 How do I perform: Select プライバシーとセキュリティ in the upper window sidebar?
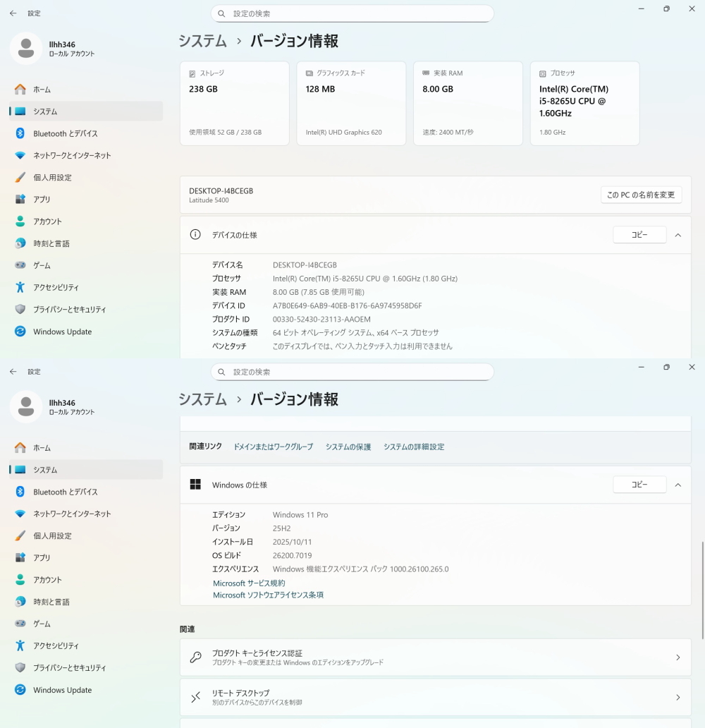click(x=69, y=310)
